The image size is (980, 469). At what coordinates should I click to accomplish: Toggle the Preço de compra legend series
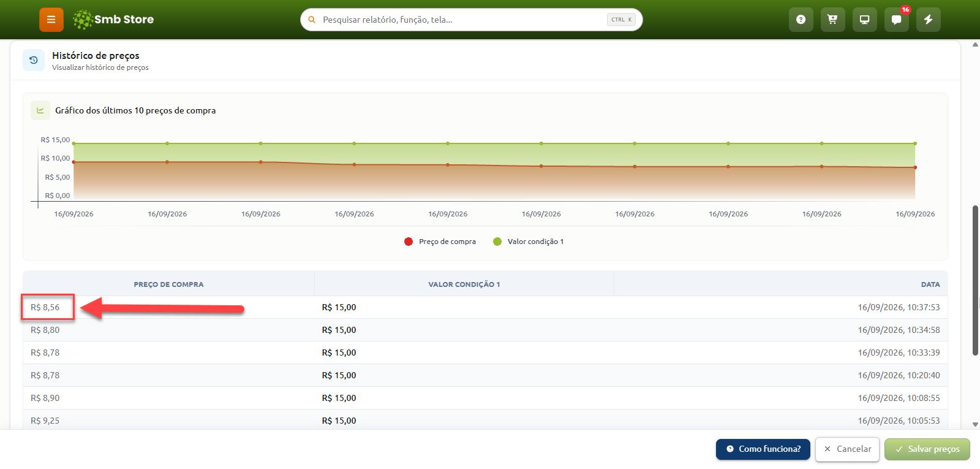pos(440,242)
